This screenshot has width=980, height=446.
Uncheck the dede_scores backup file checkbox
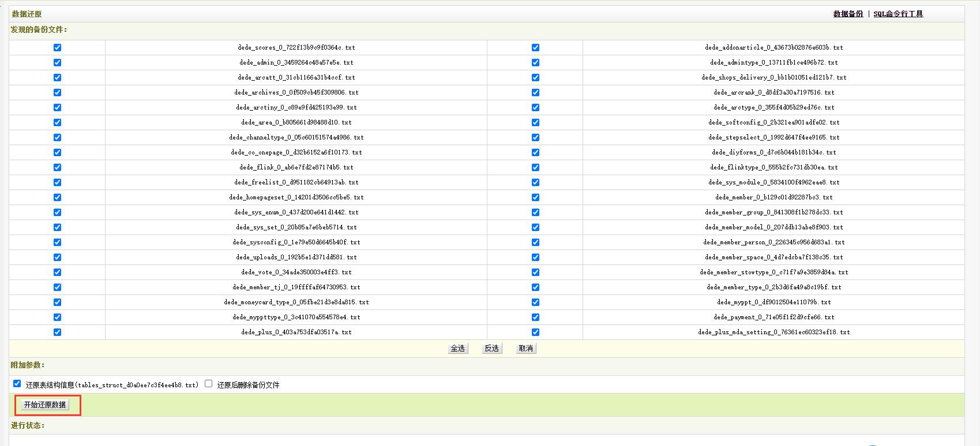[x=57, y=47]
